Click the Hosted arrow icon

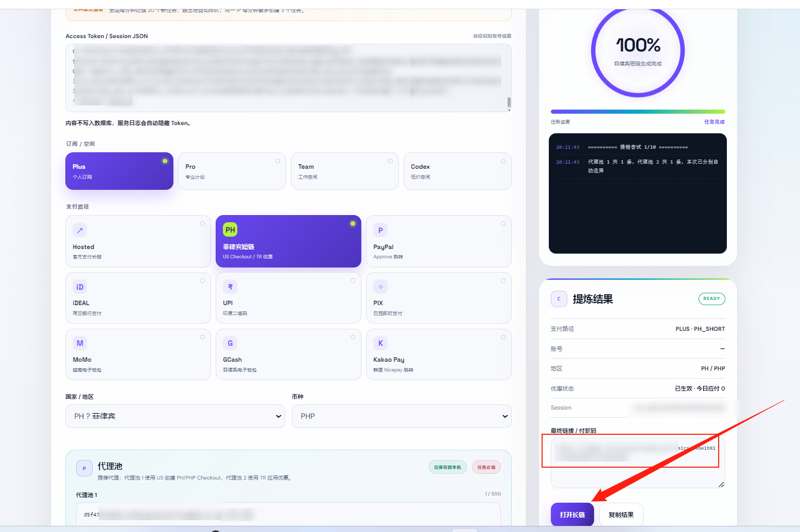[80, 230]
